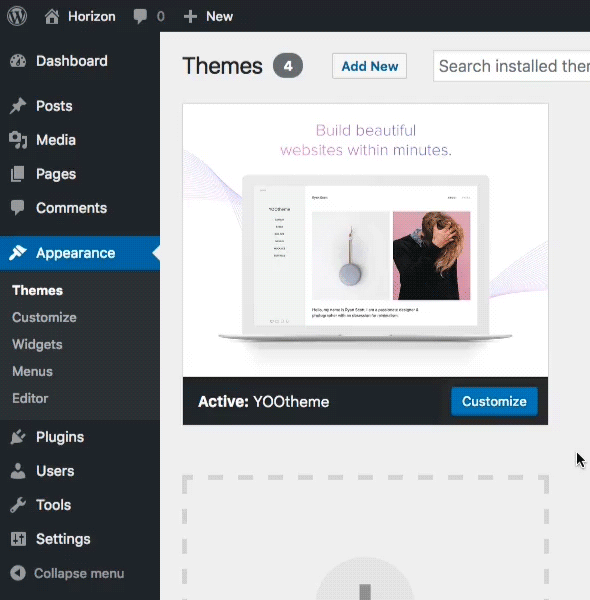Focus the Search installed themes field
The height and width of the screenshot is (600, 590).
[x=512, y=66]
